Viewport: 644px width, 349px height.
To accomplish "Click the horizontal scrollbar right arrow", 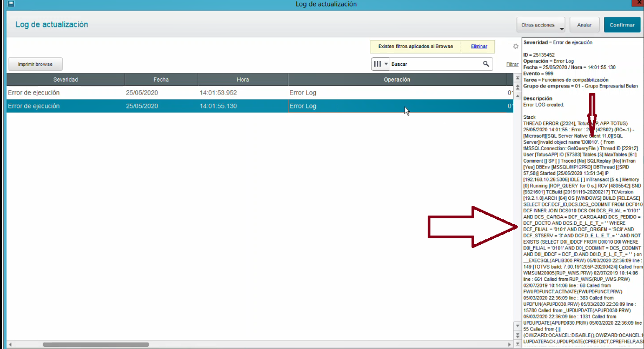I will coord(510,345).
